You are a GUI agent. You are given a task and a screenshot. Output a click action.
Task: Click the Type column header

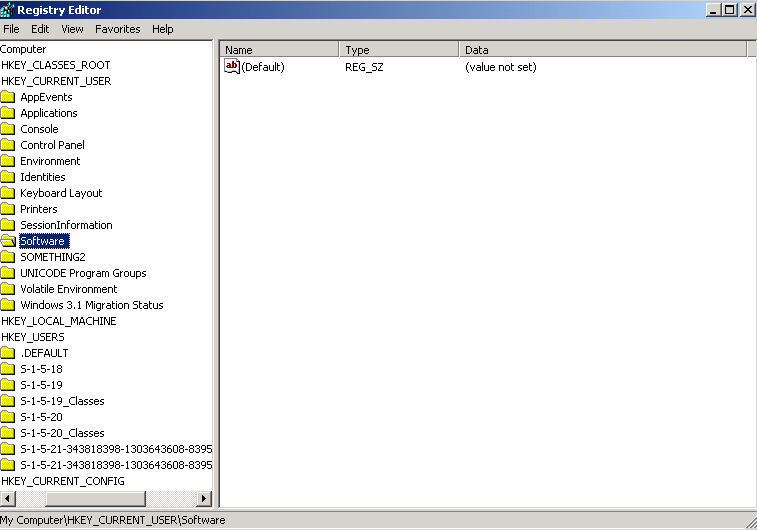(399, 49)
